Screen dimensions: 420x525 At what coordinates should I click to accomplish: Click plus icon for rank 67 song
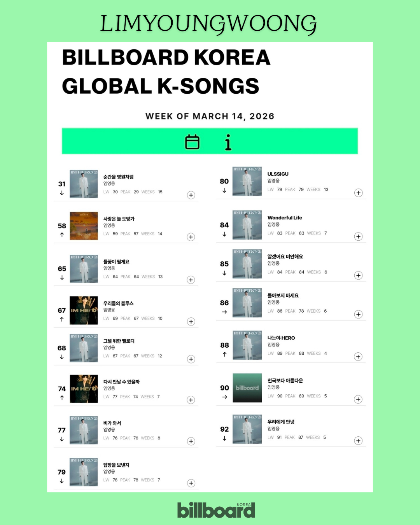pyautogui.click(x=191, y=322)
